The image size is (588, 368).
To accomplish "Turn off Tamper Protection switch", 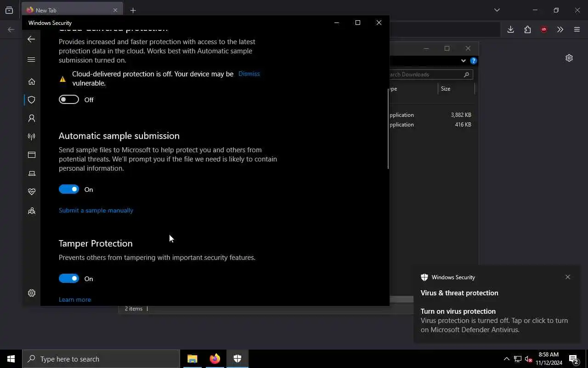I will (69, 279).
